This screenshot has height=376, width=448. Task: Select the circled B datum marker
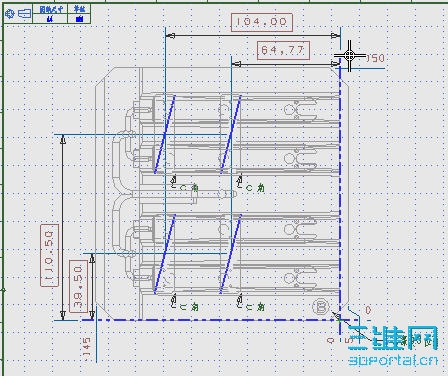tap(321, 307)
